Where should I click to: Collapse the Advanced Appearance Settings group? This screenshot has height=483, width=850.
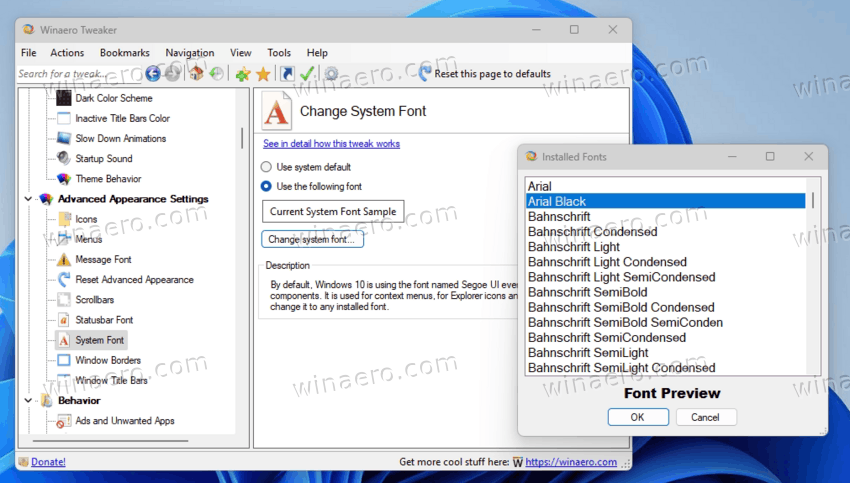[x=28, y=199]
